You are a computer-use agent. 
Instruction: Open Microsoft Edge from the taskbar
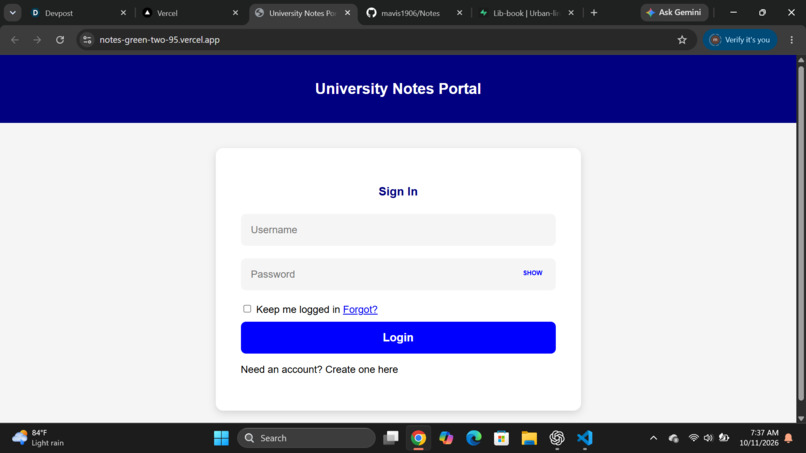473,438
